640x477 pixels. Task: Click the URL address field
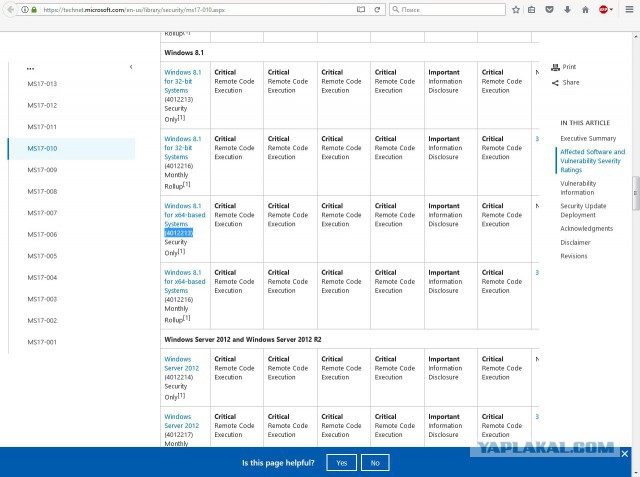point(196,9)
